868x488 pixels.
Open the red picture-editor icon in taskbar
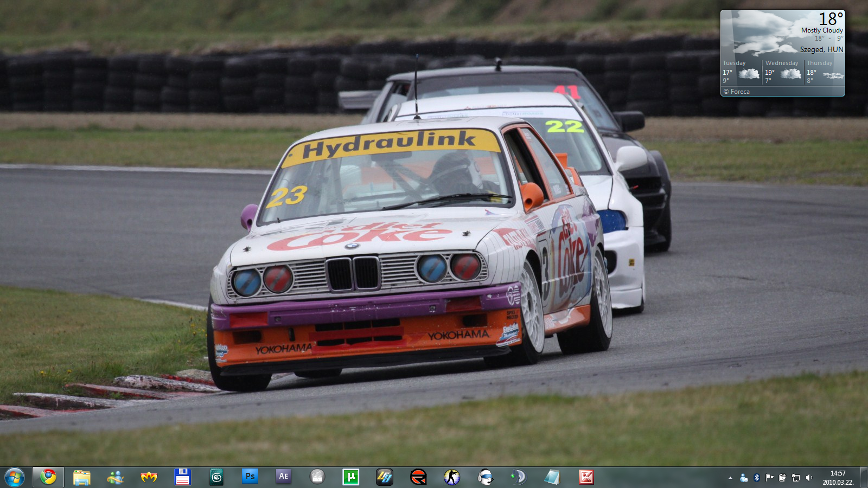click(x=586, y=477)
